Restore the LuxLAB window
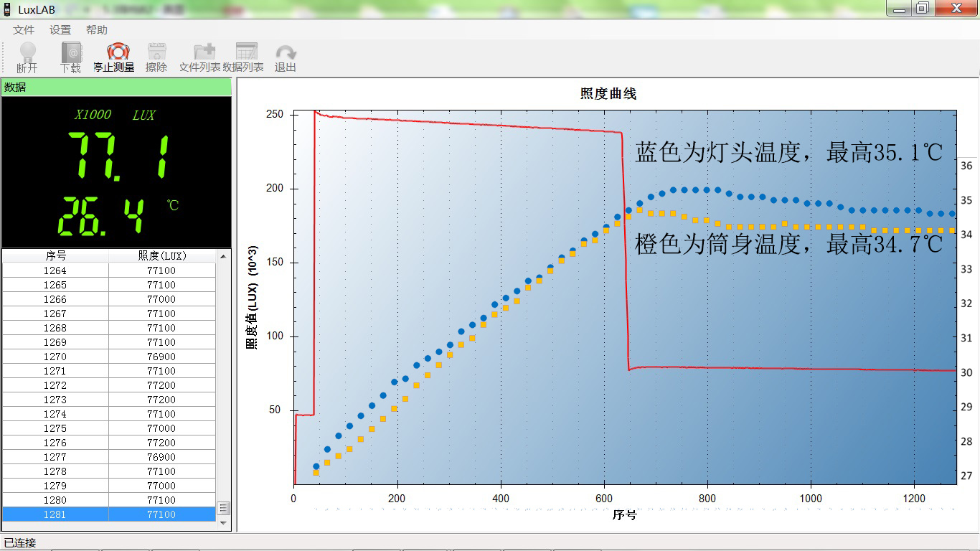The height and width of the screenshot is (551, 980). click(923, 8)
